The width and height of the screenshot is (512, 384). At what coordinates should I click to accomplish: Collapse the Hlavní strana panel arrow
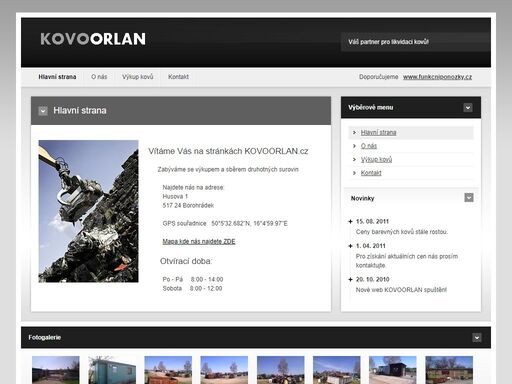click(x=43, y=111)
